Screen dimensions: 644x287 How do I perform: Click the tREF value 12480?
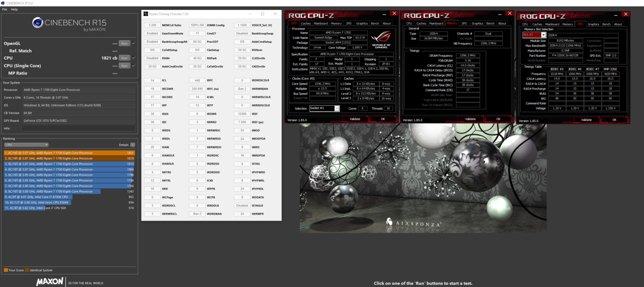(x=242, y=114)
